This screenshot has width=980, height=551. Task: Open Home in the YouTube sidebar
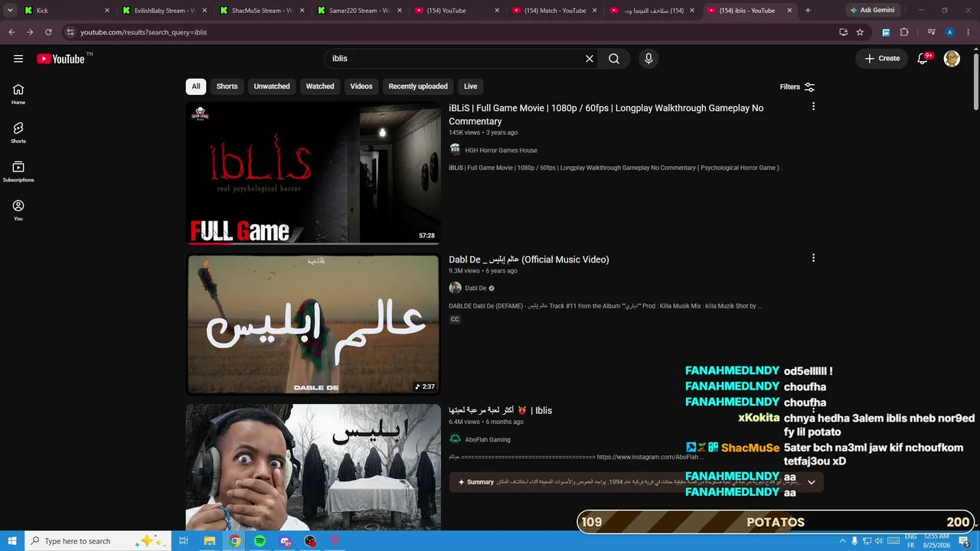[x=18, y=94]
